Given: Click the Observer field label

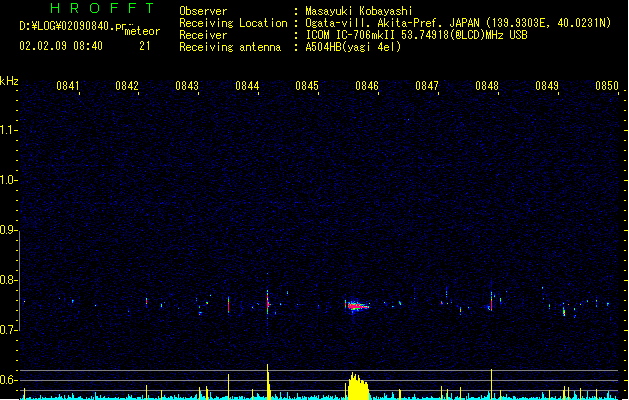Looking at the screenshot, I should pos(203,11).
